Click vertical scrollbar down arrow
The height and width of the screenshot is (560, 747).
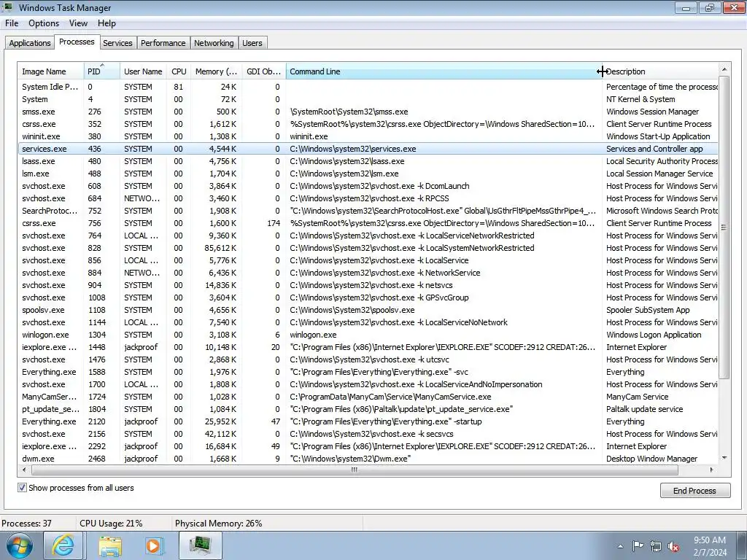coord(724,458)
